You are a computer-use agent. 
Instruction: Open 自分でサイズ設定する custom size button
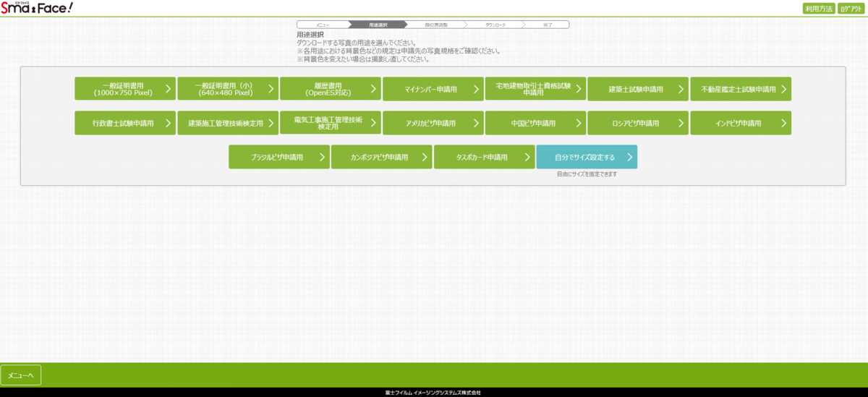[587, 157]
